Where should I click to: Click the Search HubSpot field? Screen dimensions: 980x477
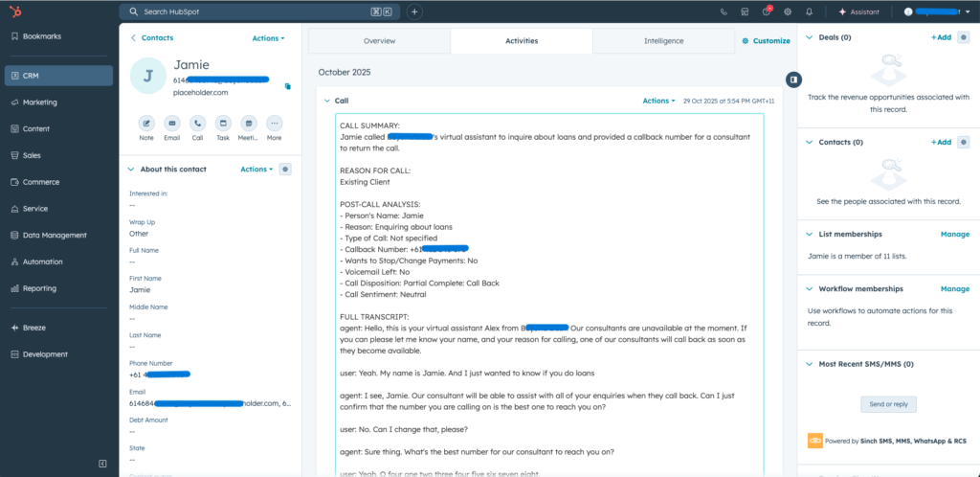point(249,11)
